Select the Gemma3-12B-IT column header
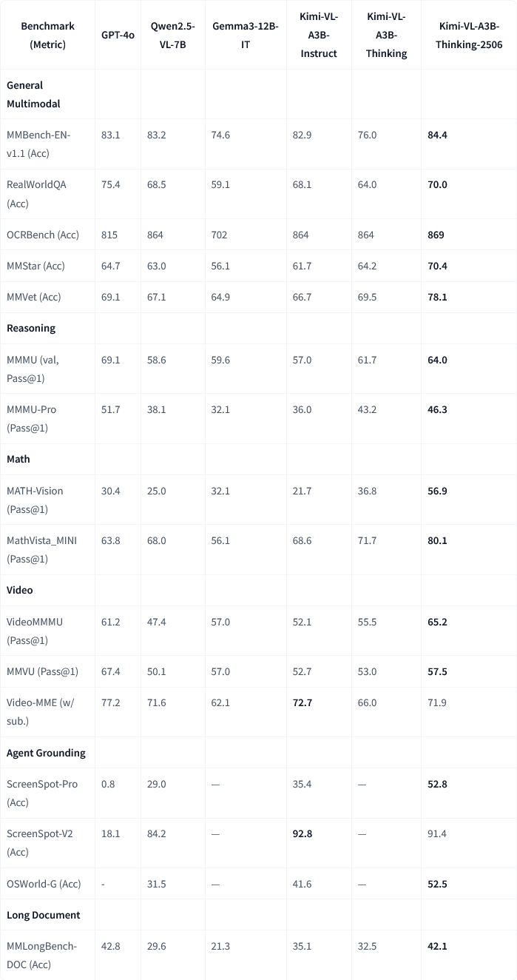517x980 pixels. click(x=246, y=36)
